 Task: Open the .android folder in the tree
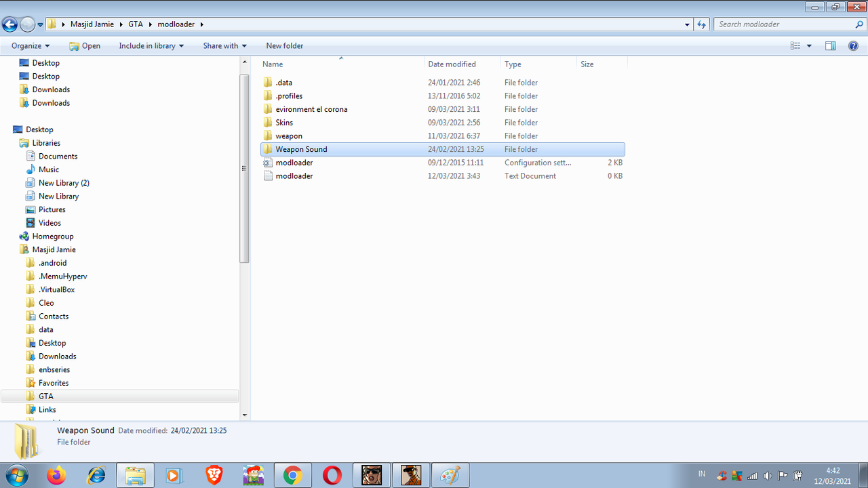point(52,263)
